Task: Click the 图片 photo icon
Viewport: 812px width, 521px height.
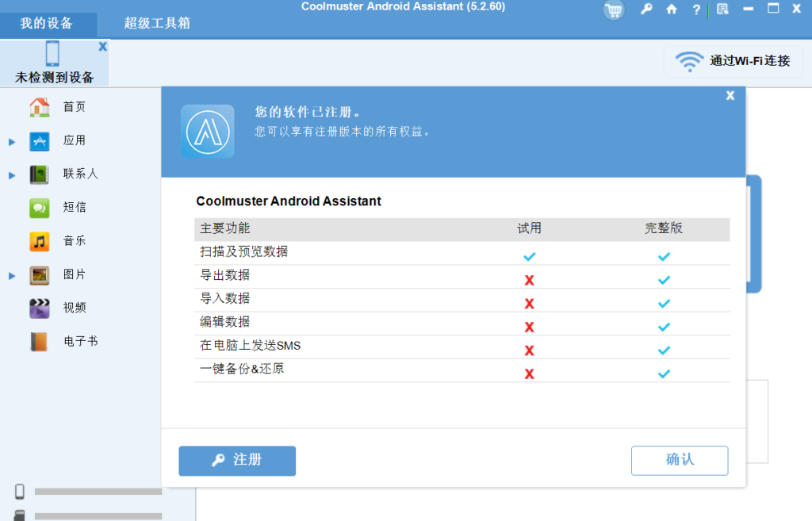Action: pos(40,275)
